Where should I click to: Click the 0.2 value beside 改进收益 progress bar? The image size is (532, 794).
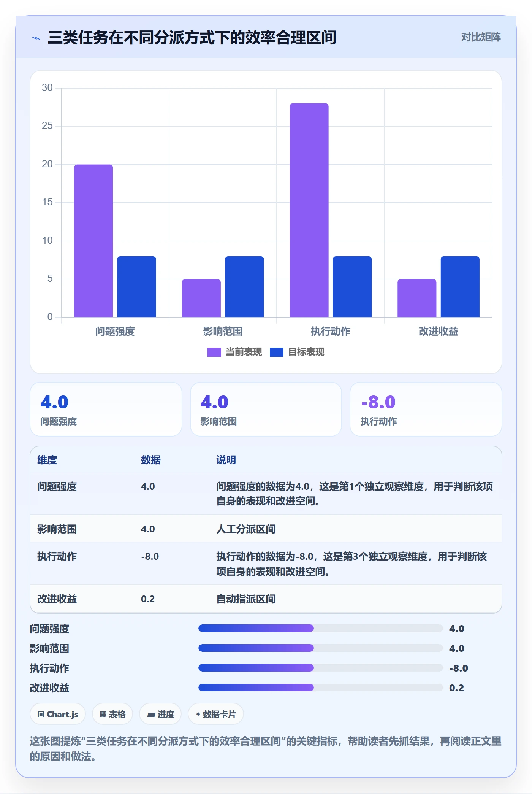456,688
